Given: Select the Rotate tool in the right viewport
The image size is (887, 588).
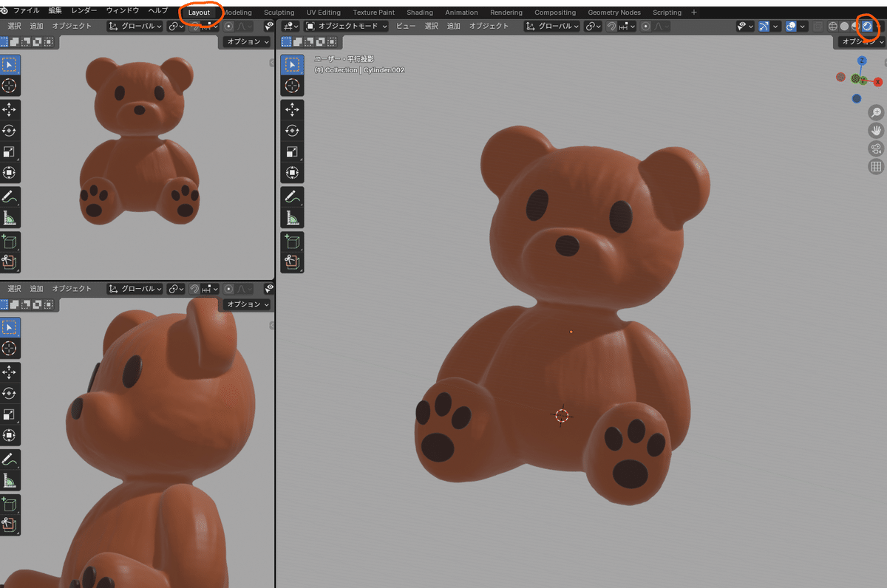Looking at the screenshot, I should pyautogui.click(x=292, y=131).
